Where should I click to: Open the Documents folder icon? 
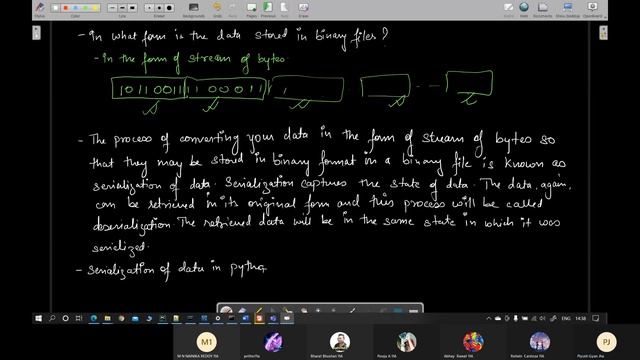click(x=542, y=9)
